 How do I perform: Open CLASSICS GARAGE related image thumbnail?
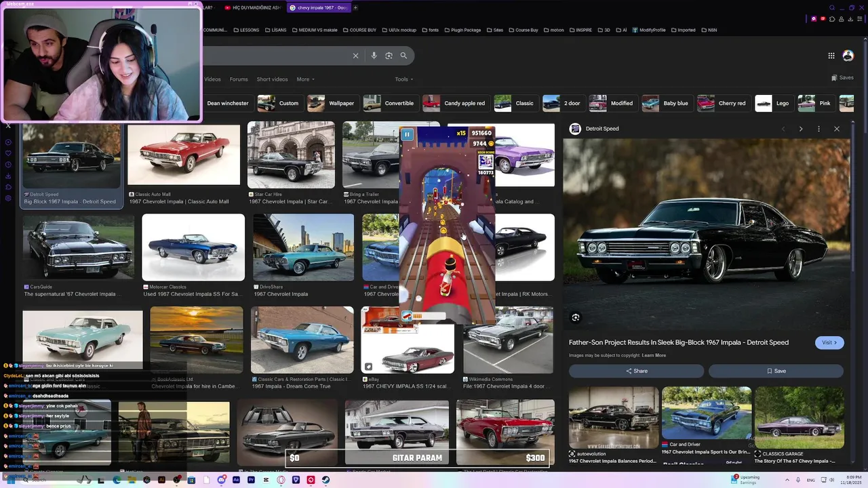tap(800, 418)
